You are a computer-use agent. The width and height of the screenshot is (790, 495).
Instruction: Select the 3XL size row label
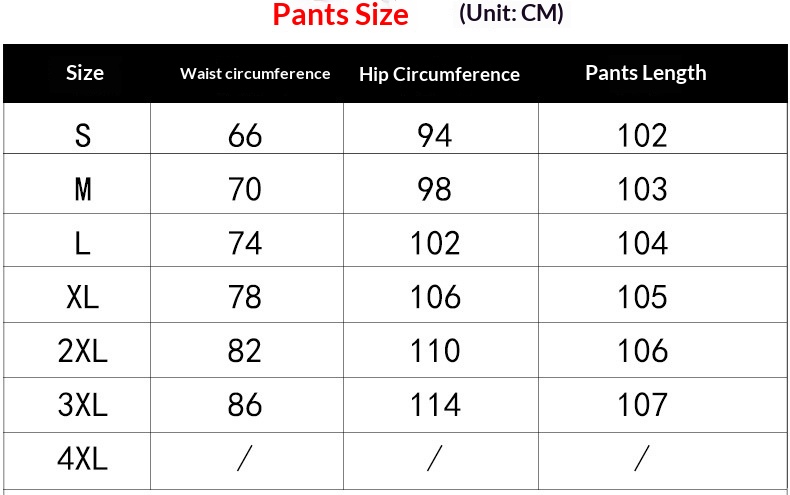point(83,405)
